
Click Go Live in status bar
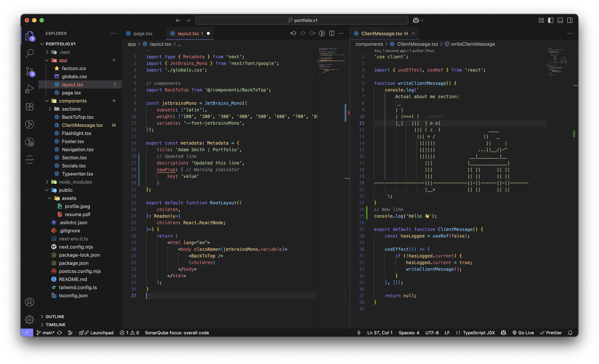(523, 333)
